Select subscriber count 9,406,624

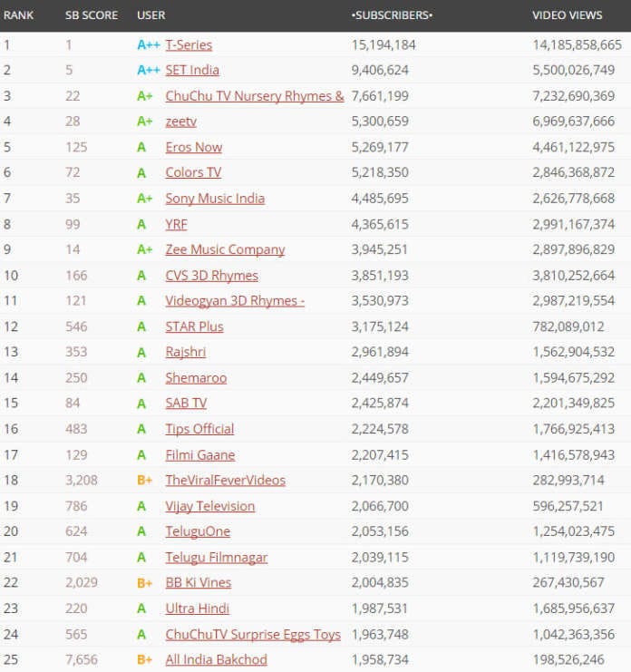tap(380, 70)
